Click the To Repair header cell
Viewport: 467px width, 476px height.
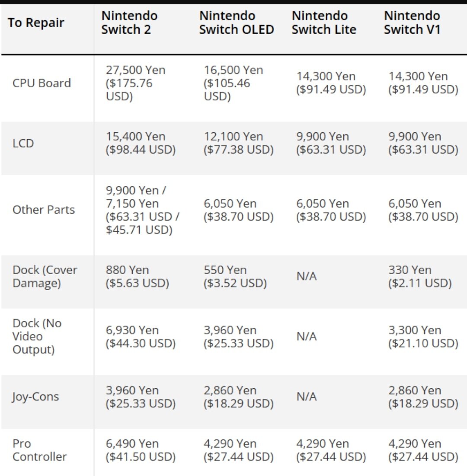coord(36,23)
